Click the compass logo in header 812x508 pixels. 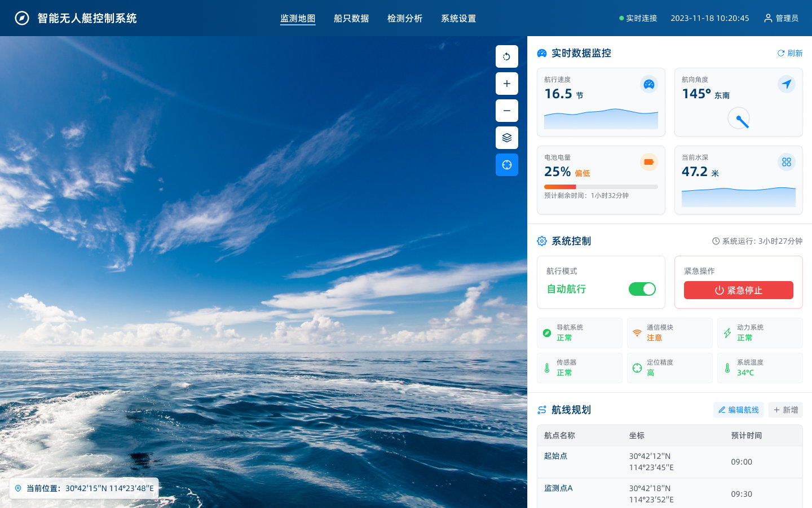coord(22,18)
